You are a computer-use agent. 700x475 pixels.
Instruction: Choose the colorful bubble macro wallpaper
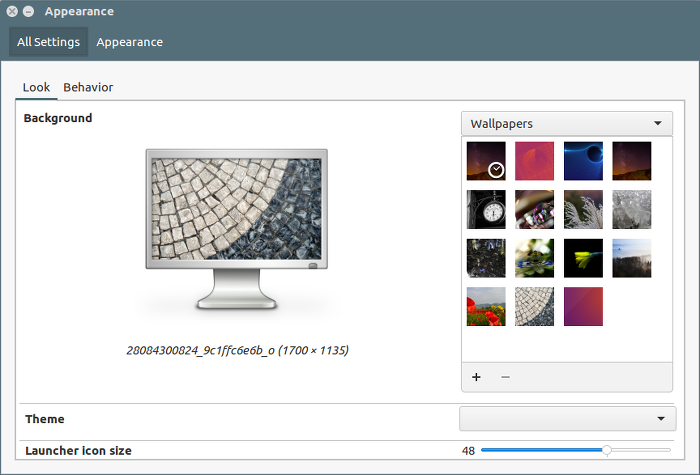[x=534, y=209]
